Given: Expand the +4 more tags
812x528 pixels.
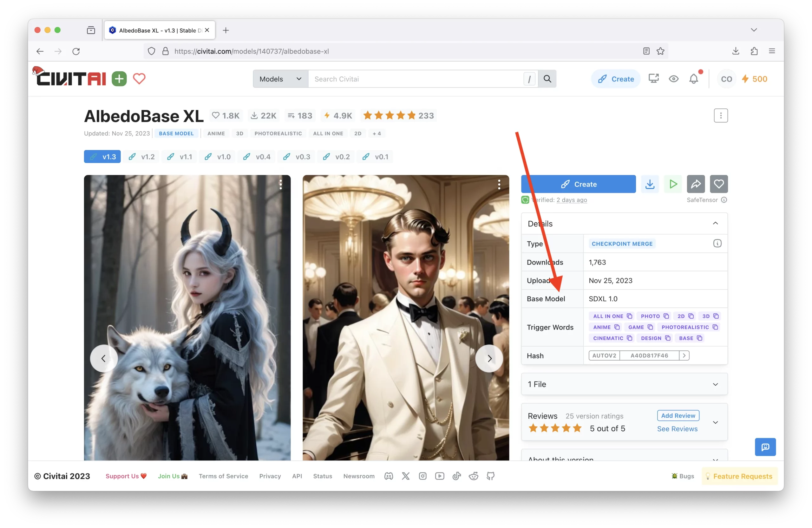Looking at the screenshot, I should 377,134.
